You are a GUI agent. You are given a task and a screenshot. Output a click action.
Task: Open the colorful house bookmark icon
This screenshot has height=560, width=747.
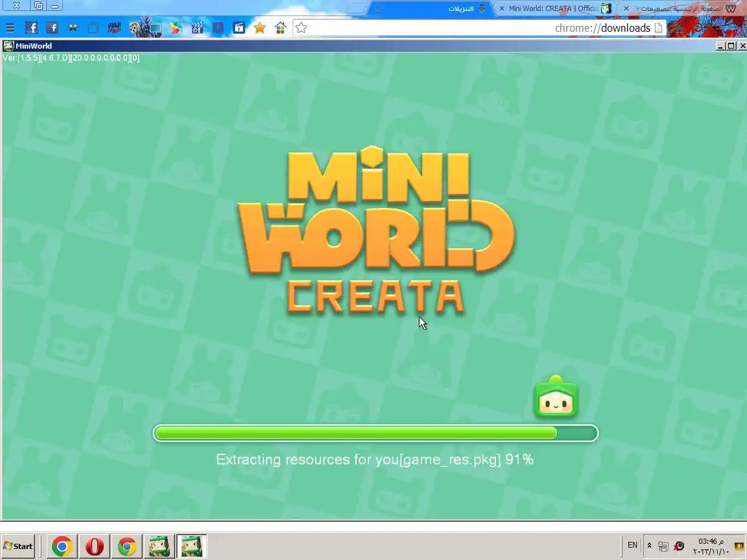pyautogui.click(x=280, y=28)
